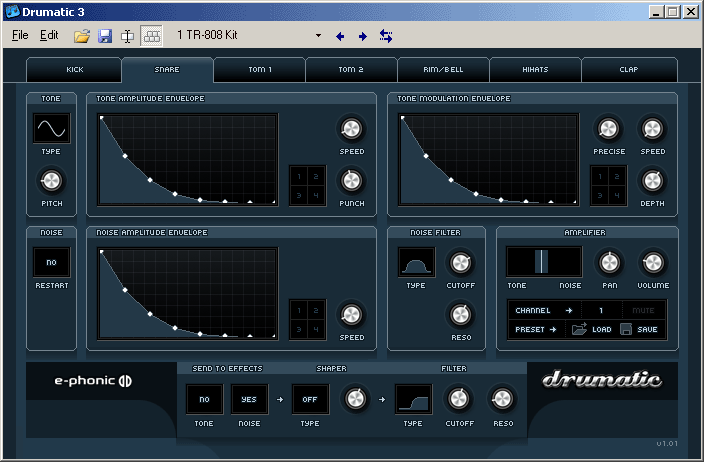Switch to the RIM/BELL tab
The image size is (704, 462).
coord(443,70)
